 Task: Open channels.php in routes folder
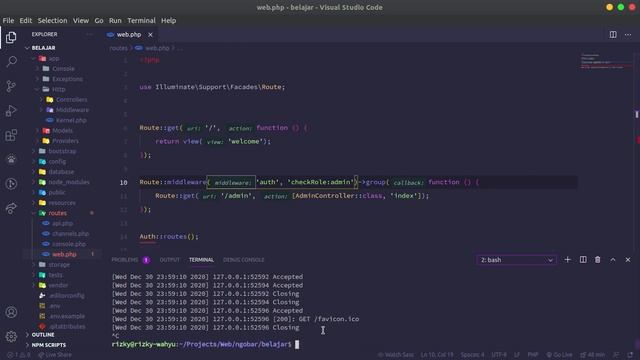(70, 234)
